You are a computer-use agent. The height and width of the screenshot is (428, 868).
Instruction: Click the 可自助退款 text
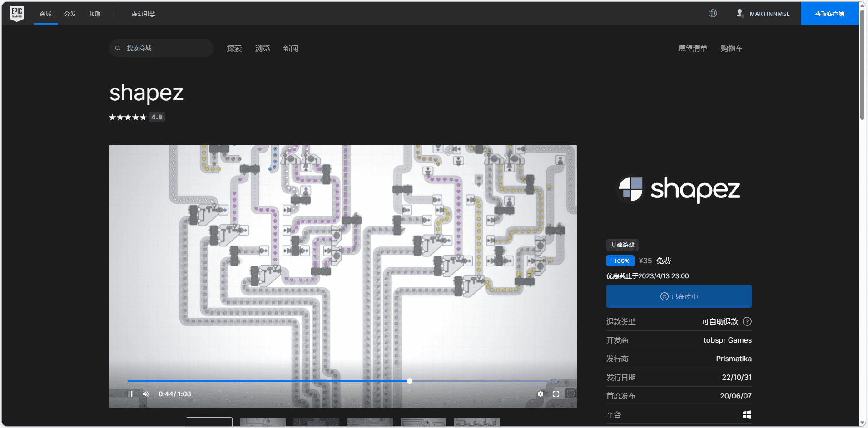click(720, 321)
